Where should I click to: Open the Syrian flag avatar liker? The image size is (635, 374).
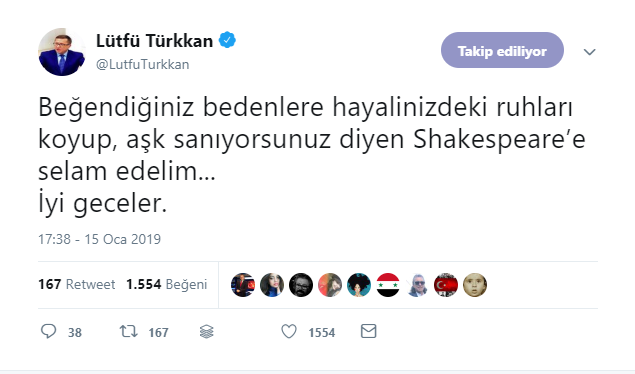click(388, 285)
